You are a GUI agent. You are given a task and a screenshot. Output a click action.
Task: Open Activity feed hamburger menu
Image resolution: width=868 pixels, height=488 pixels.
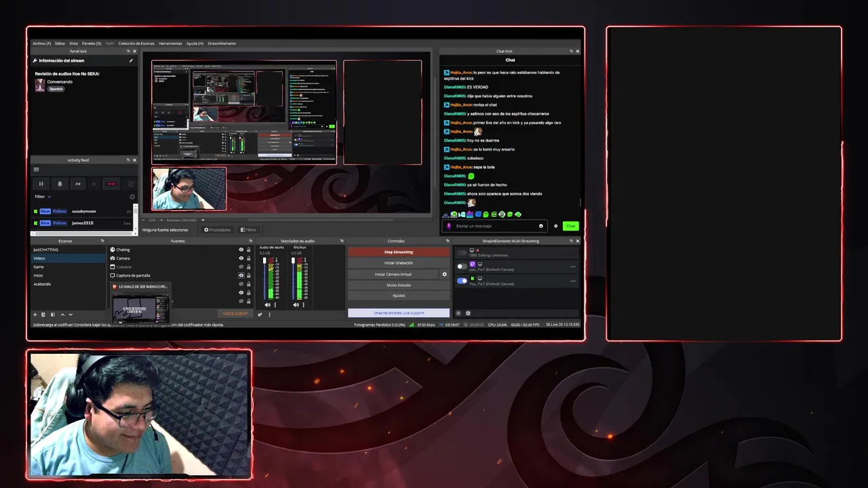pos(37,169)
